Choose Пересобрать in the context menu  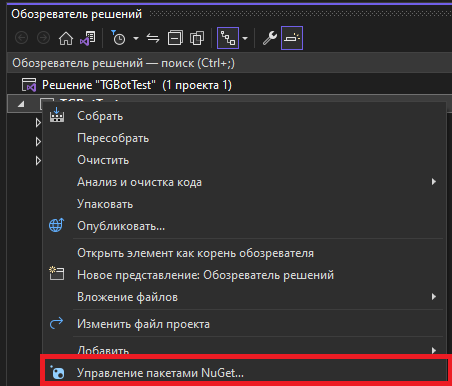coord(245,138)
